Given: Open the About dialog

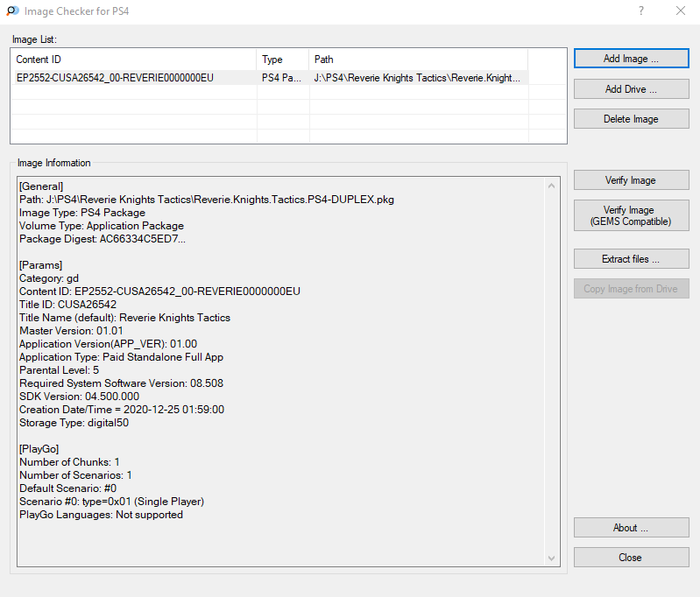Looking at the screenshot, I should pyautogui.click(x=632, y=528).
